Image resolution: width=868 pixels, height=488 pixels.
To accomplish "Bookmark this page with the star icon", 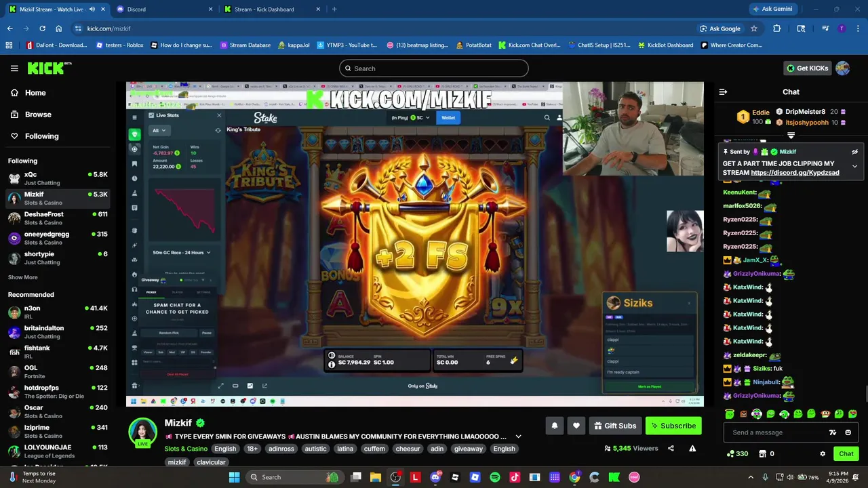I will (754, 28).
